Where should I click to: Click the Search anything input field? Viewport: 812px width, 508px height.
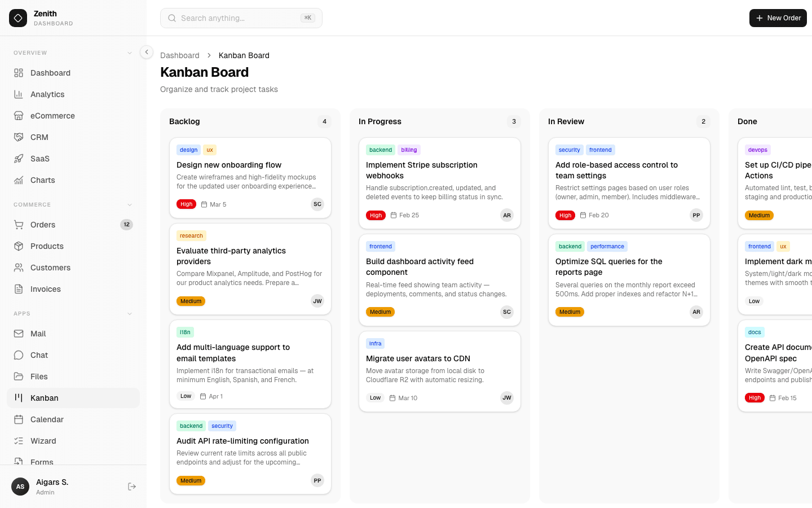[237, 18]
